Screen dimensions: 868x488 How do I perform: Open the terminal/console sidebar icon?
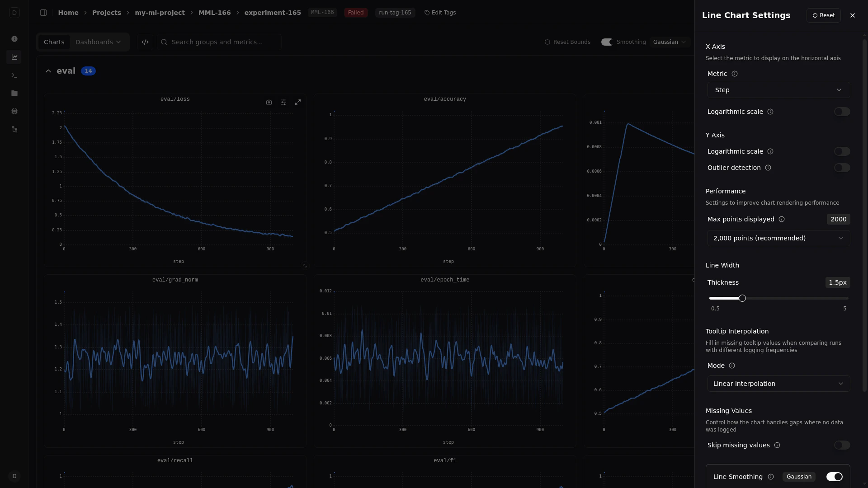click(14, 75)
